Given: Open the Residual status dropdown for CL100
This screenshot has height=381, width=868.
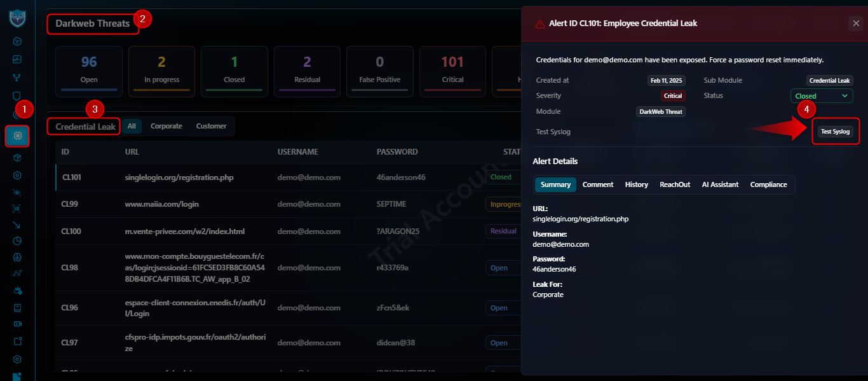Looking at the screenshot, I should click(x=504, y=232).
